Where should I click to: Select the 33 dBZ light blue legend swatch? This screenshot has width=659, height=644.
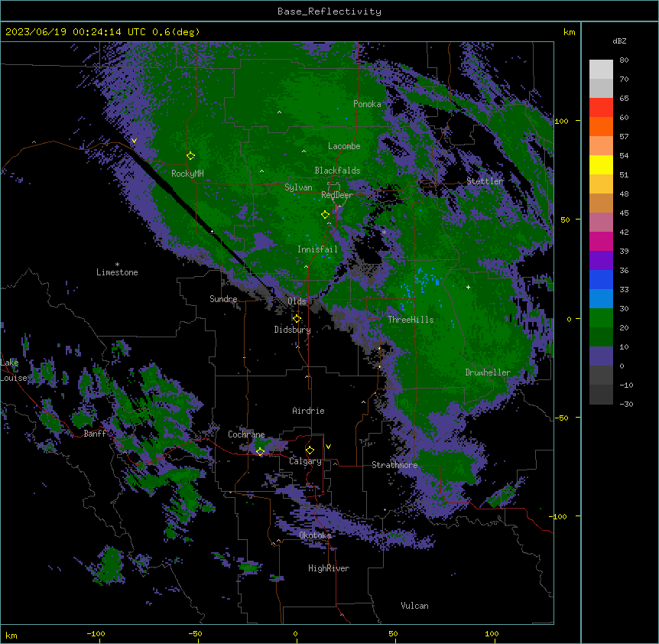coord(601,299)
